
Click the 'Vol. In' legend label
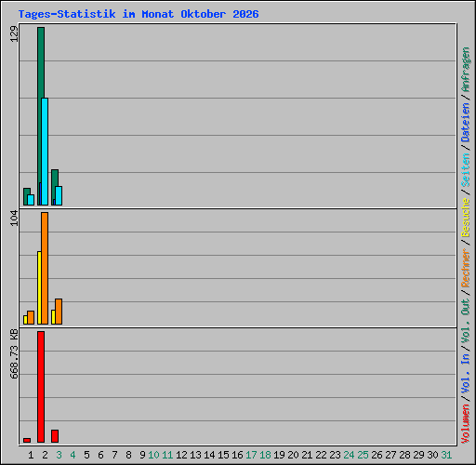pos(466,374)
